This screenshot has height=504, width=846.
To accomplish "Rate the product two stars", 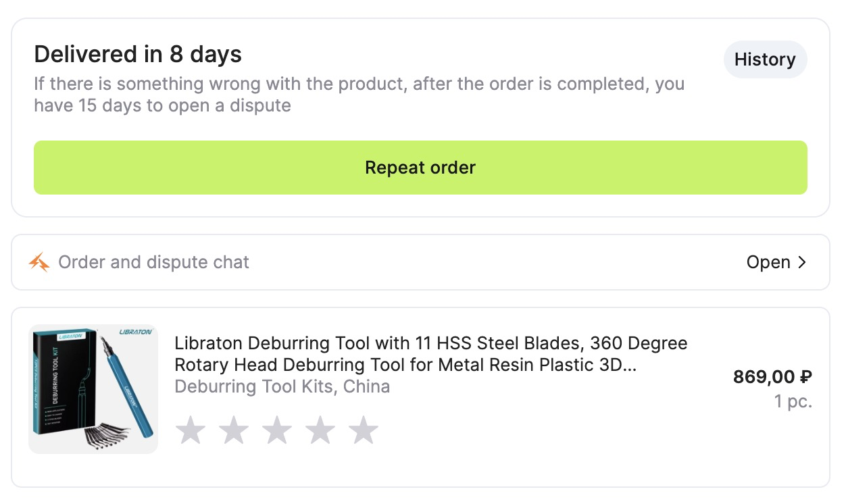I will (234, 430).
